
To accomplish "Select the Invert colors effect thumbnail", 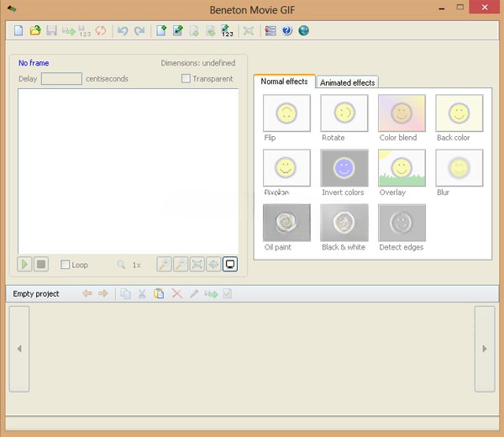I will tap(344, 168).
